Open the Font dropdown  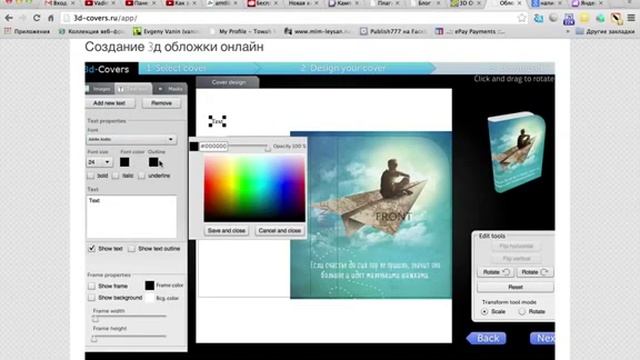(131, 140)
